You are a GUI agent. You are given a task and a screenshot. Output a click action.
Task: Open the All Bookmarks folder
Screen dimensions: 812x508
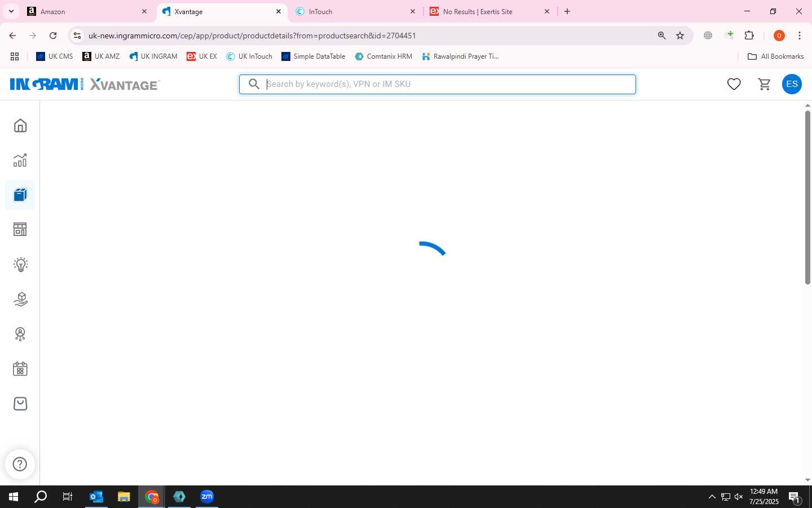tap(775, 56)
